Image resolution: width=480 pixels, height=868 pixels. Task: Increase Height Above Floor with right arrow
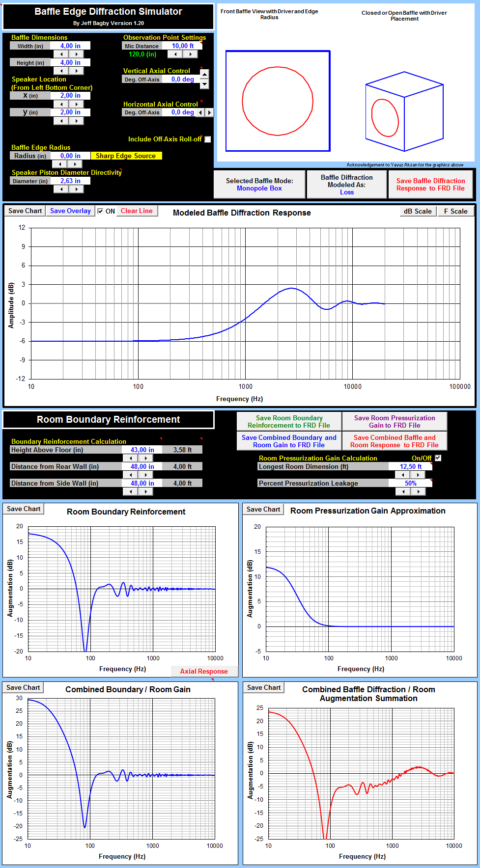point(145,458)
